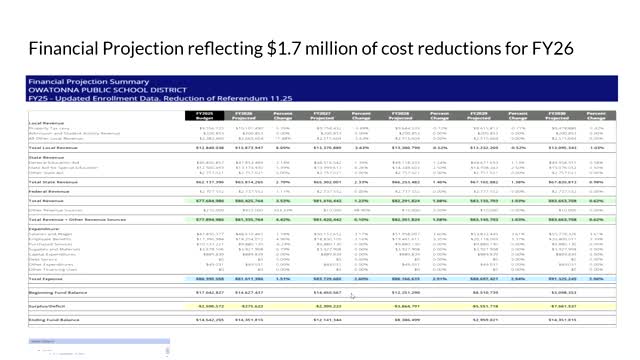Click the green Total Revenue cell under FY2025 Budget

point(210,201)
